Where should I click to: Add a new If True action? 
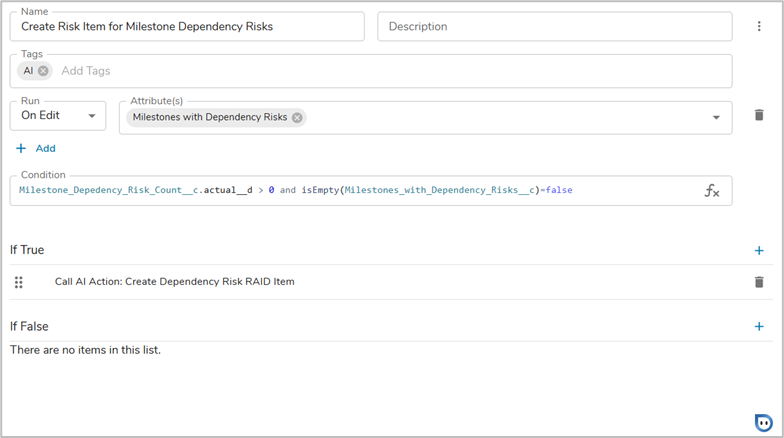click(759, 250)
